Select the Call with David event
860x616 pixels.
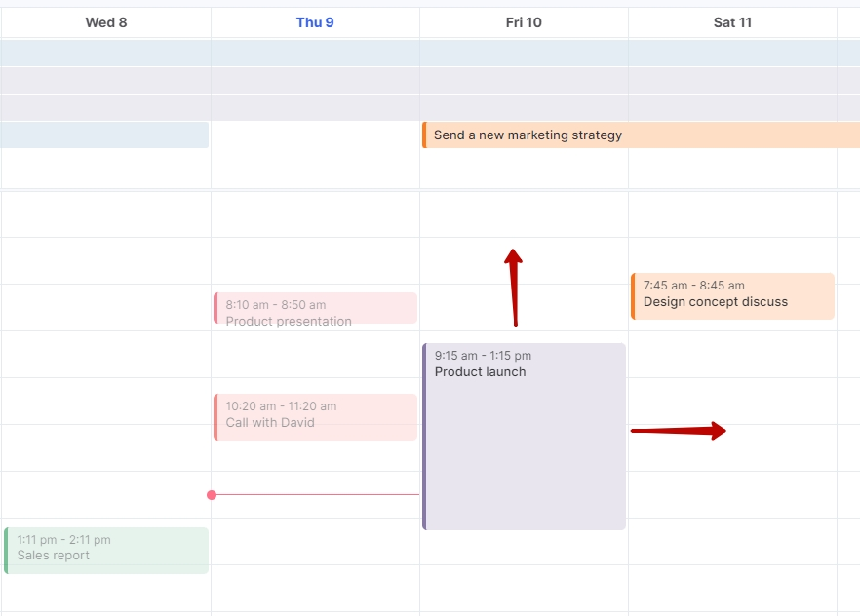pos(315,416)
